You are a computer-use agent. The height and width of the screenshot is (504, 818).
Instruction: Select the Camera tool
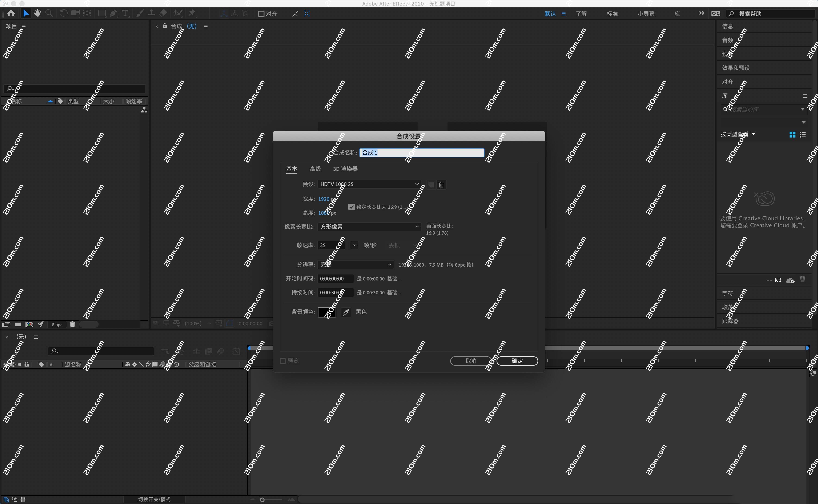tap(76, 13)
